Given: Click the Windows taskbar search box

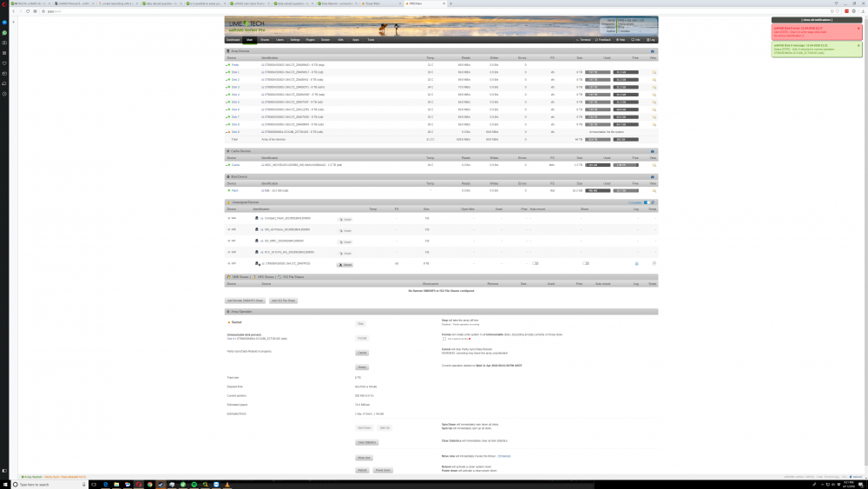Looking at the screenshot, I should pyautogui.click(x=49, y=485).
